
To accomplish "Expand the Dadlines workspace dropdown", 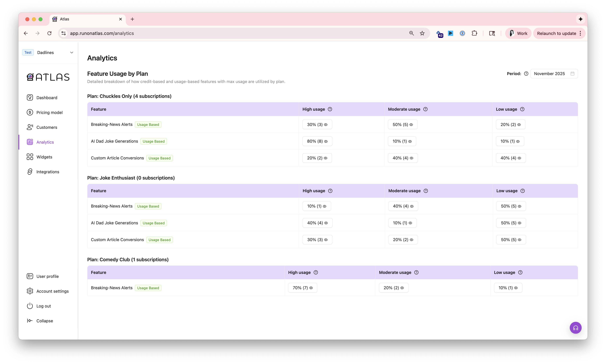I will (72, 53).
